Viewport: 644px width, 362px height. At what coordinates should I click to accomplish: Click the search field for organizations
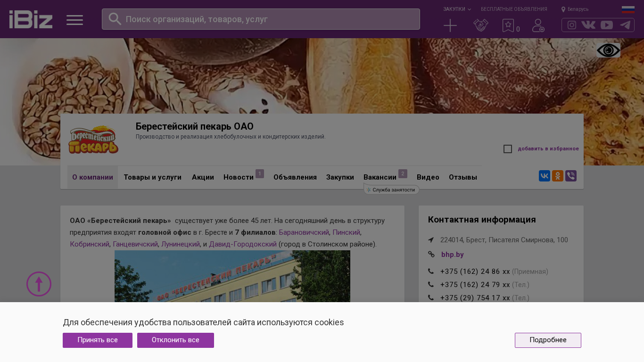(261, 19)
